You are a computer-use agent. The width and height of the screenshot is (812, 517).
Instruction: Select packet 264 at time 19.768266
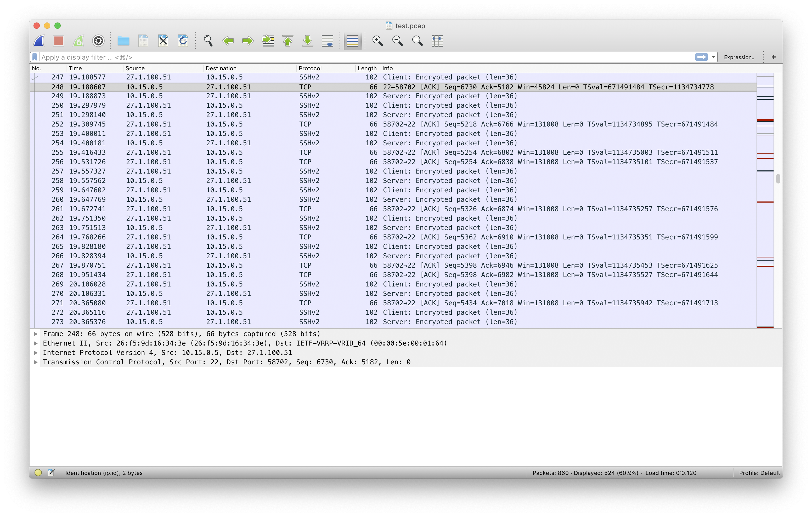click(393, 237)
